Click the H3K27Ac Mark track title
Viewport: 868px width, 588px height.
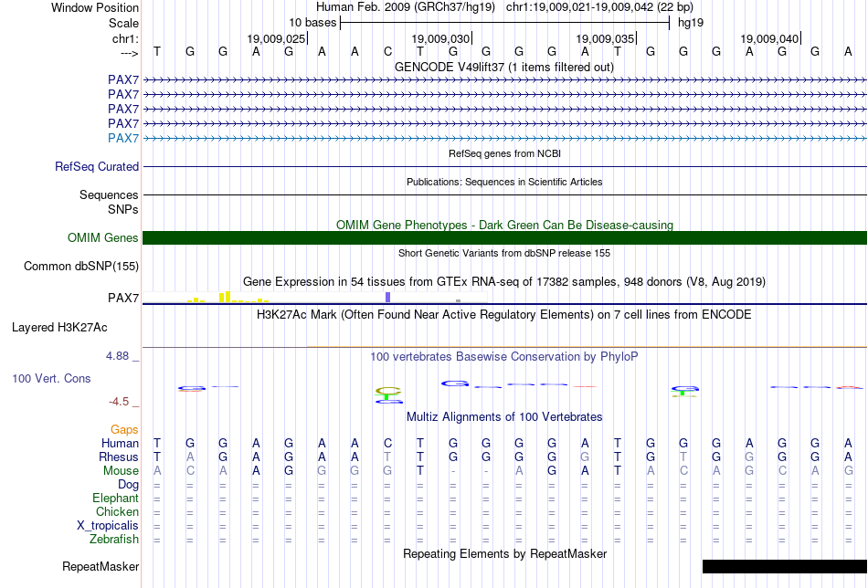pos(504,315)
